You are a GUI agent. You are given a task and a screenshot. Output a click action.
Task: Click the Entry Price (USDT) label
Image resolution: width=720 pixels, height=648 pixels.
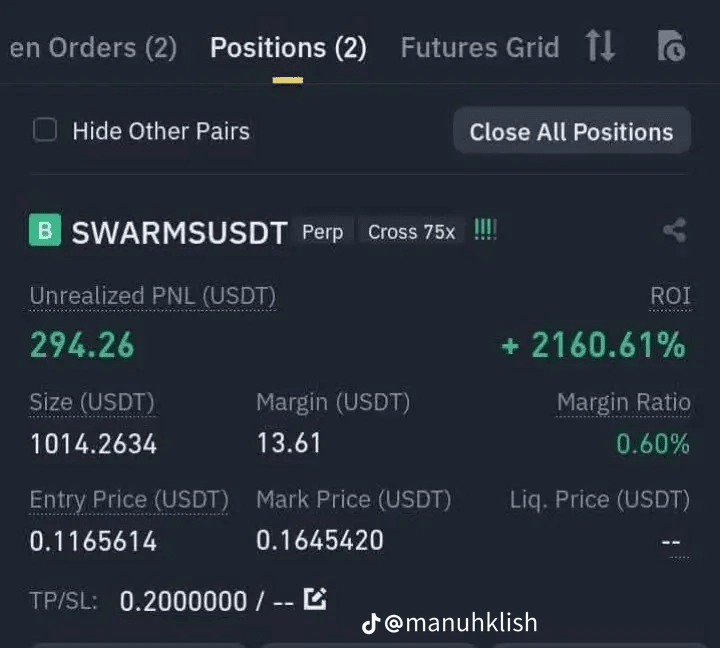pyautogui.click(x=129, y=500)
